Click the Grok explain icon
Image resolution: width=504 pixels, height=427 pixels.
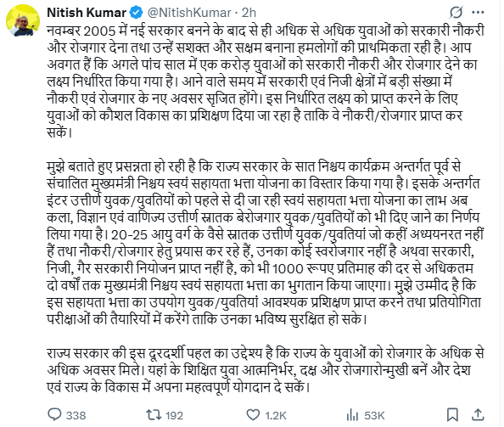(x=456, y=13)
